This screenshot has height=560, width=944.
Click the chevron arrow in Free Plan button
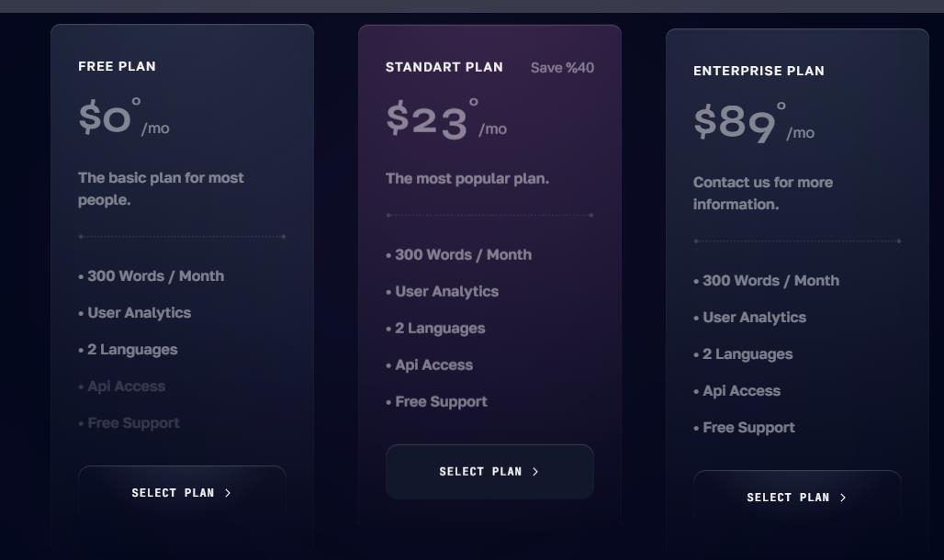point(228,493)
